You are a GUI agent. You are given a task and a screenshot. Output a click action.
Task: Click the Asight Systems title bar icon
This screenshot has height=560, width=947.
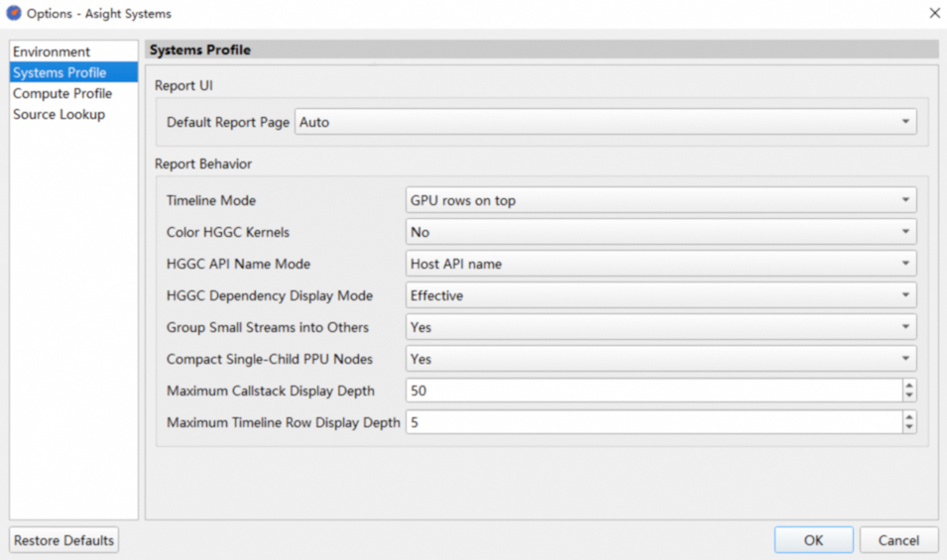14,13
